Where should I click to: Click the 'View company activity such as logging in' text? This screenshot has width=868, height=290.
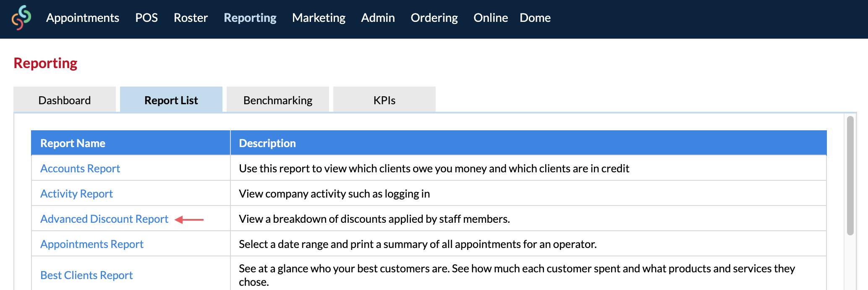(335, 194)
